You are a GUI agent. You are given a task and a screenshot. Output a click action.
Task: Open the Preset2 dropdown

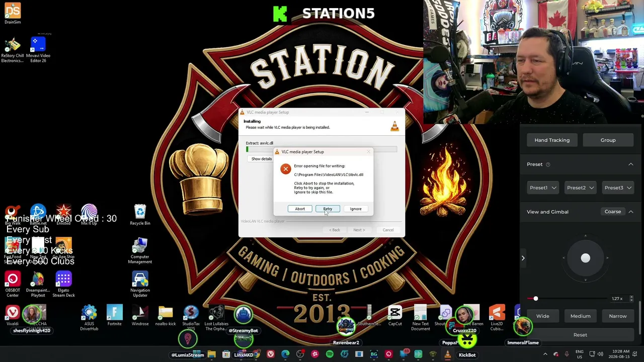pos(580,188)
